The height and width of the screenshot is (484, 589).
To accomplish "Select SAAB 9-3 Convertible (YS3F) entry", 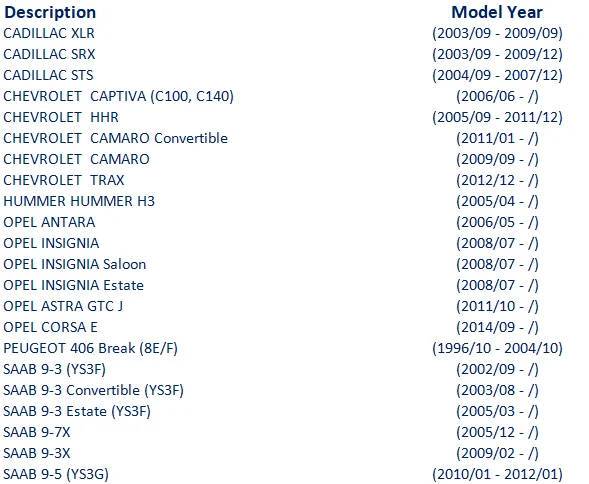I will (x=94, y=391).
